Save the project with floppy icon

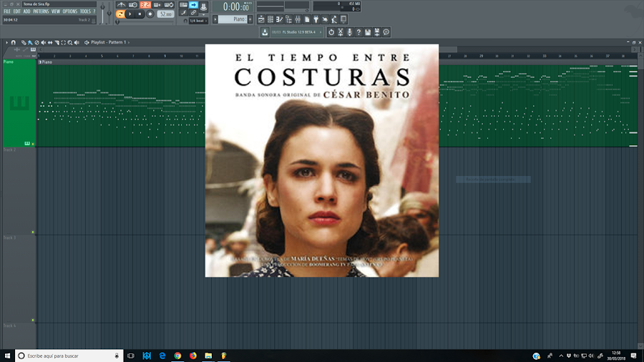(x=368, y=32)
